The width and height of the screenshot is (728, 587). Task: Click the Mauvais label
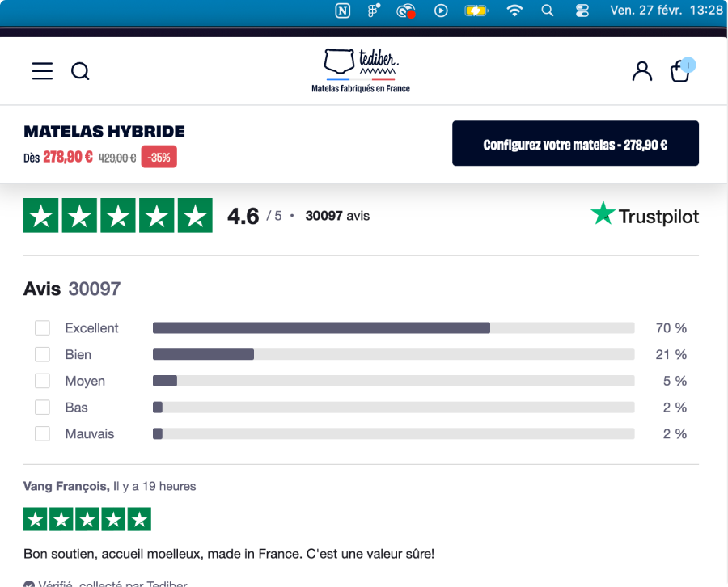(x=90, y=434)
